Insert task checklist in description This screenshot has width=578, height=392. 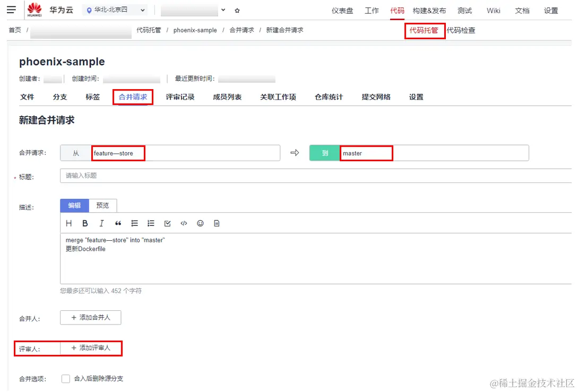pos(167,223)
